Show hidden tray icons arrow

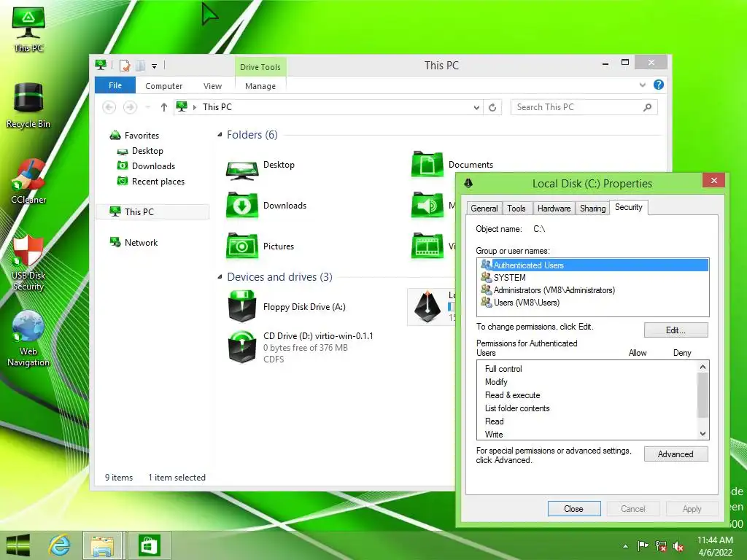[625, 546]
